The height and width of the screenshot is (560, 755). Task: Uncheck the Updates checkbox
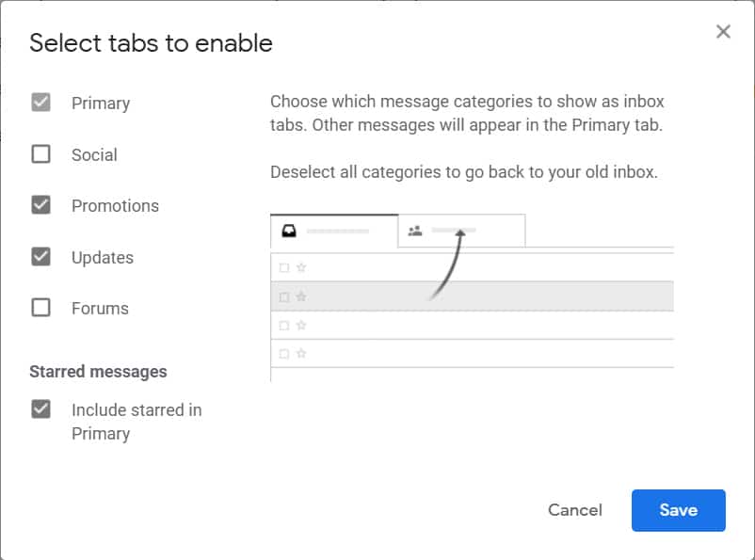[40, 257]
